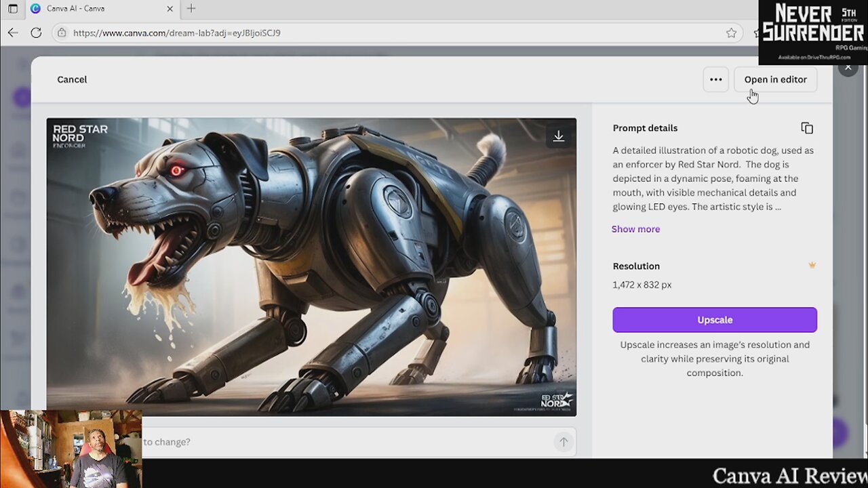Open the browser tab actions menu
This screenshot has height=488, width=868.
(x=12, y=9)
